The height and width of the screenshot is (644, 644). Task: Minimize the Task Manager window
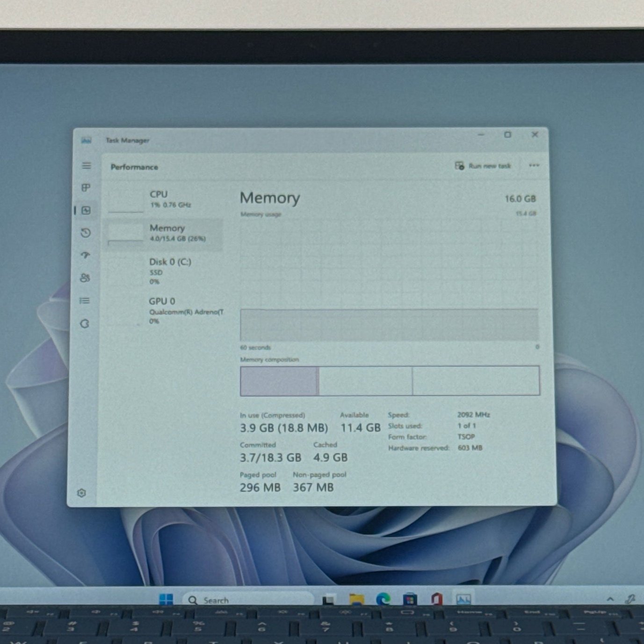click(481, 135)
